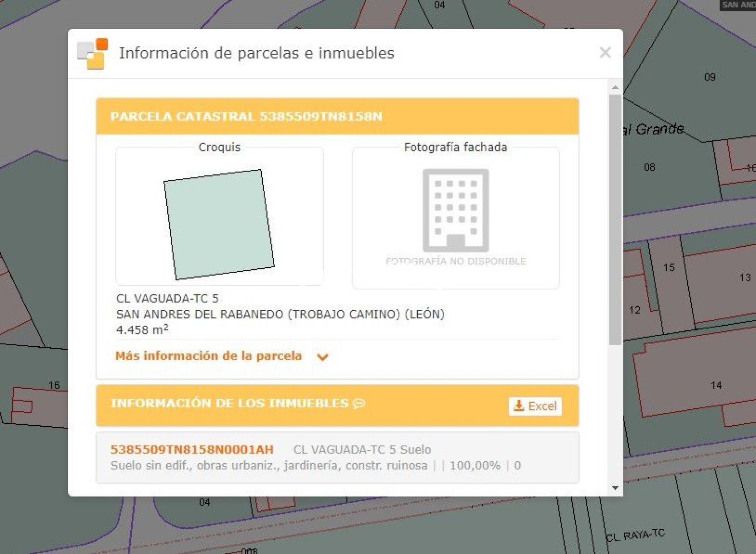This screenshot has width=756, height=554.
Task: Open property reference 5385509TN8158N0001AH
Action: coord(192,449)
